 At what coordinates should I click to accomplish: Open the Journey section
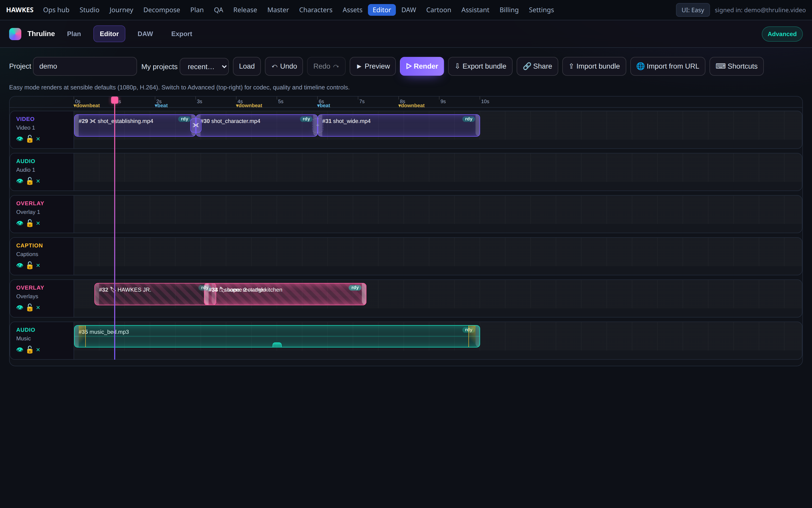pyautogui.click(x=121, y=10)
